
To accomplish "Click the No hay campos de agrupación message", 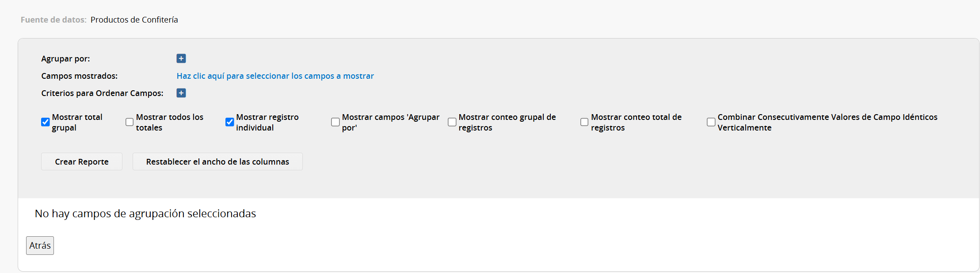I will [145, 214].
